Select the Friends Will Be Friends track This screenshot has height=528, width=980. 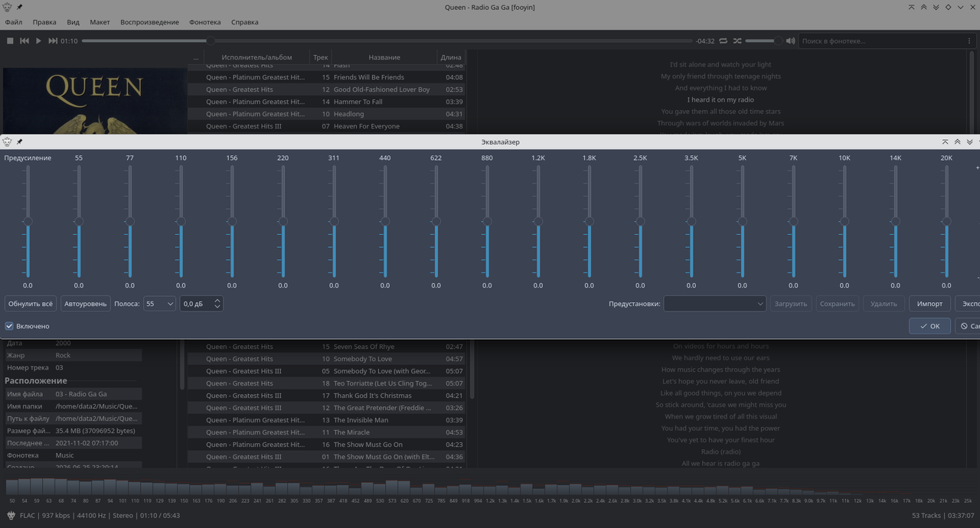click(326, 77)
